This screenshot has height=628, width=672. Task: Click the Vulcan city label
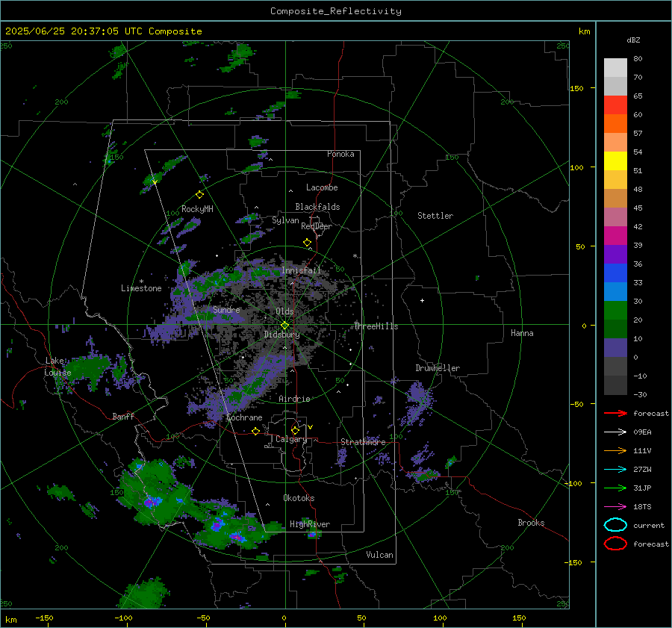pyautogui.click(x=379, y=555)
